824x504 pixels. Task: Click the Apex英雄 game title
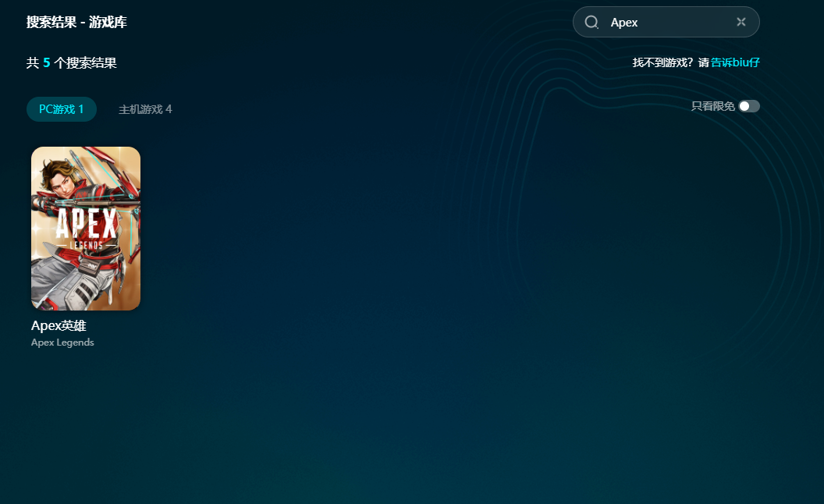59,326
